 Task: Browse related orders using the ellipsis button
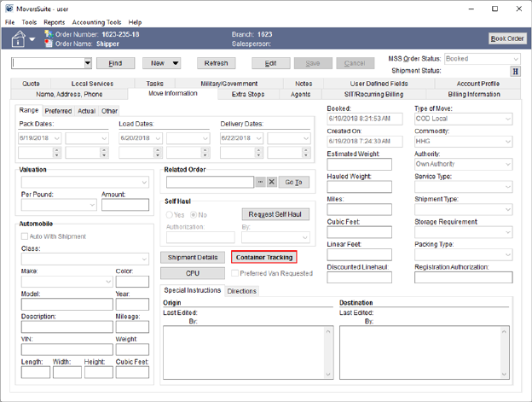261,182
